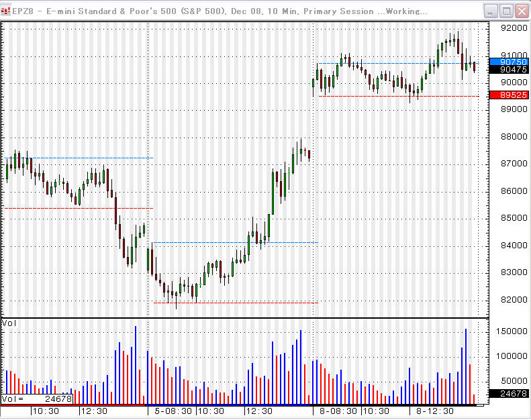Click the Vol study label in volume pane

coord(9,323)
